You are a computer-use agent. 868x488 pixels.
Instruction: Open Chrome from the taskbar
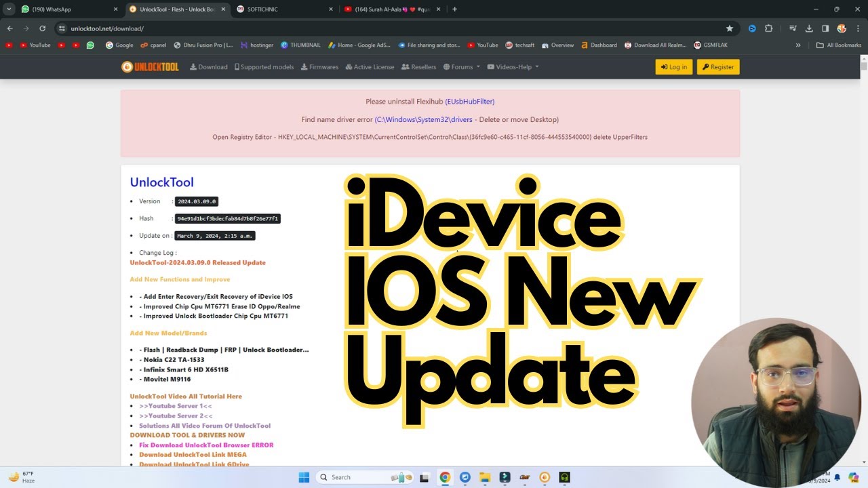(x=445, y=477)
